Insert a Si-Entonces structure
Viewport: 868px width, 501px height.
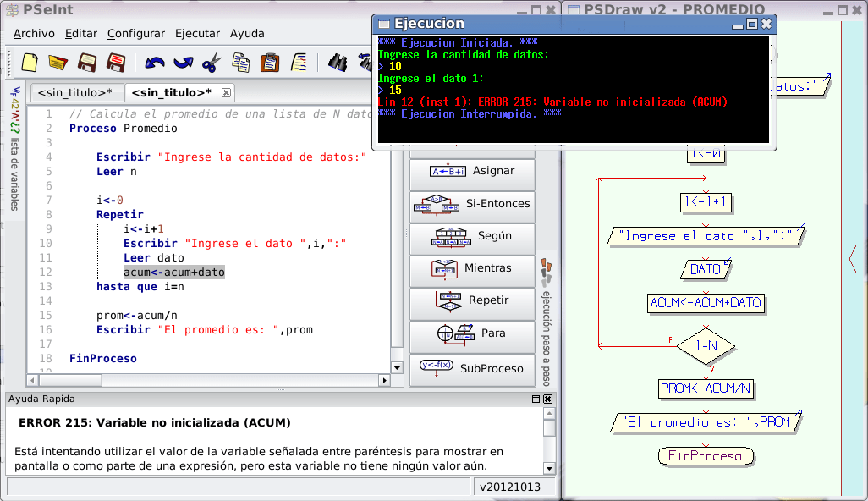[472, 206]
